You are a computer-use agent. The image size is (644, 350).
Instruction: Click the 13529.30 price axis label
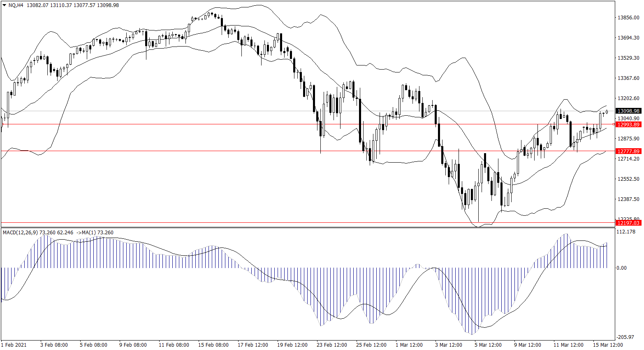click(628, 58)
